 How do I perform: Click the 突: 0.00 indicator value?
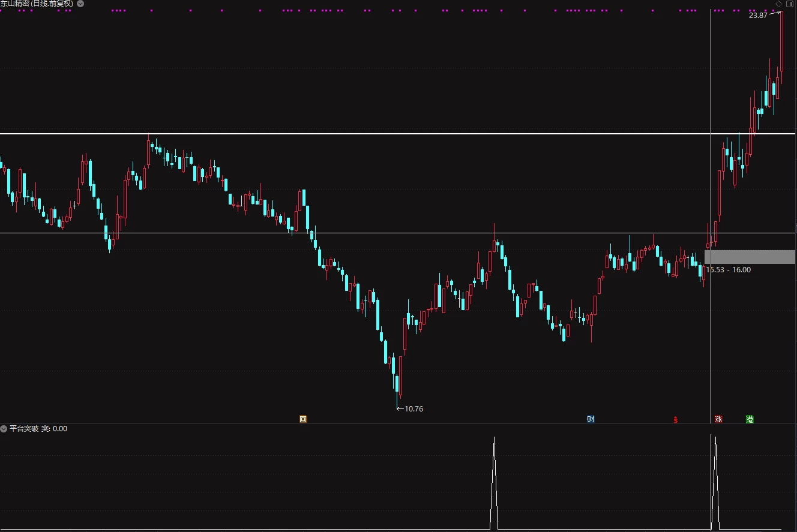(x=55, y=429)
